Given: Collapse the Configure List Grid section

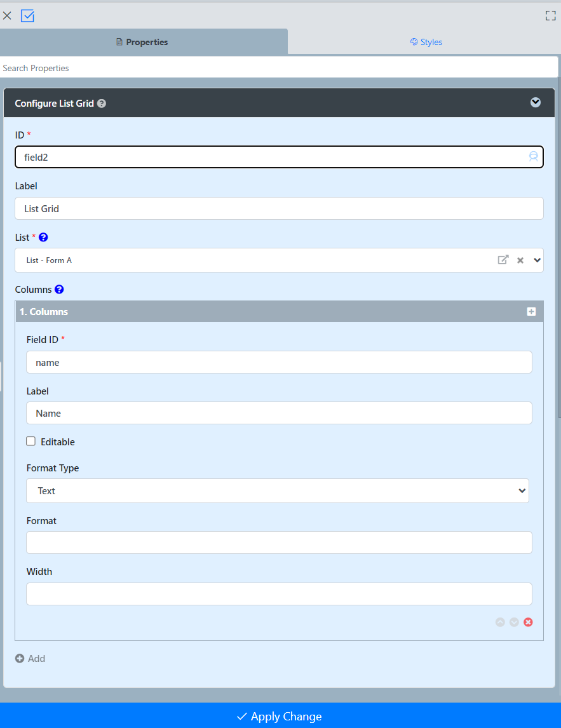Looking at the screenshot, I should pos(536,103).
